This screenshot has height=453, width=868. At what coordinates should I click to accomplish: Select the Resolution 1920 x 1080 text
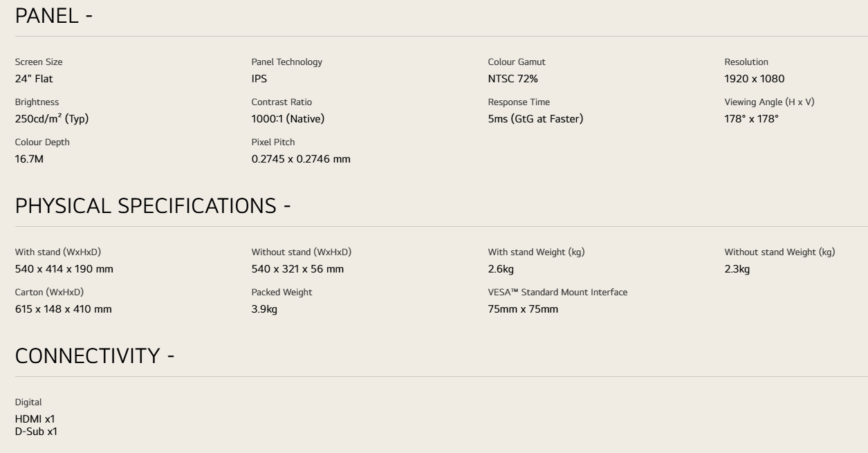pos(755,79)
